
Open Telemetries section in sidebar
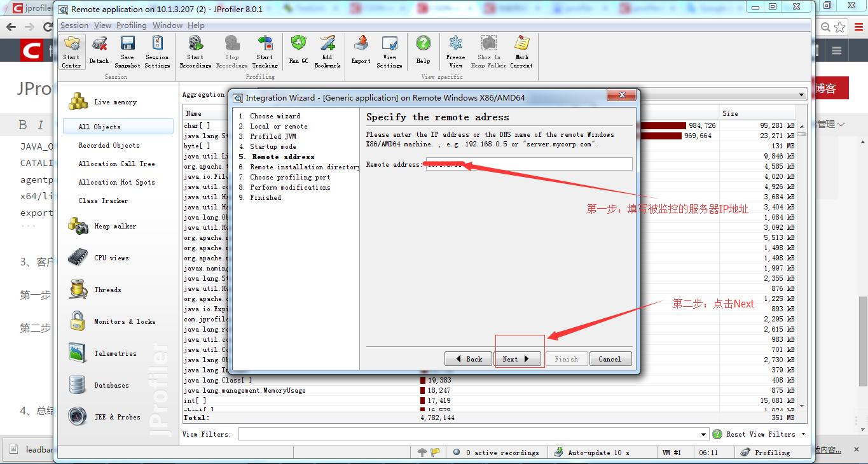click(115, 353)
